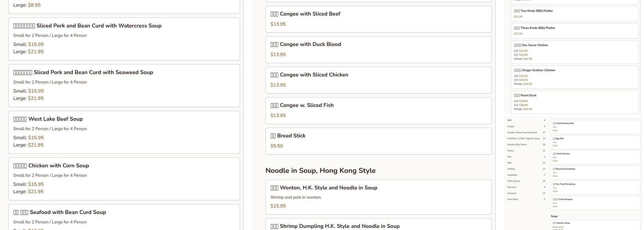Select Congee w. Sliced Fish
Viewport: 644px width, 230px height.
pos(378,110)
